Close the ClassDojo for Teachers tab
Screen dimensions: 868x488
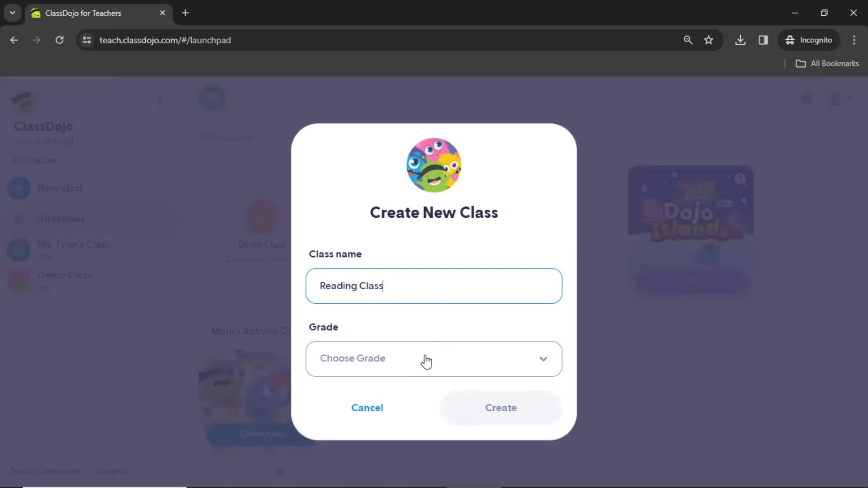point(162,13)
